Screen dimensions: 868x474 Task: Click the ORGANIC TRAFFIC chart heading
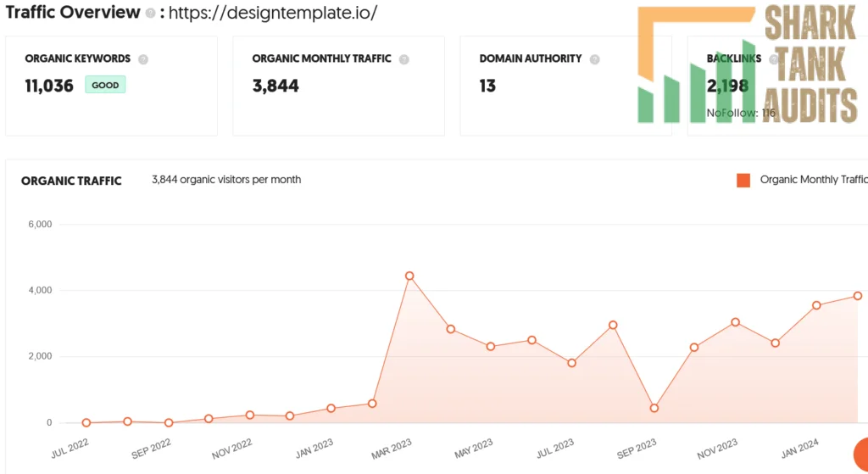pos(71,181)
